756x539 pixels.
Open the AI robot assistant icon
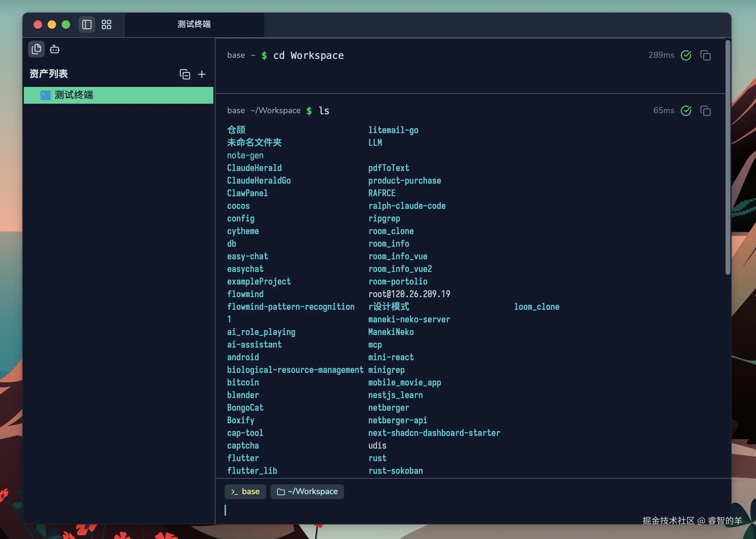pyautogui.click(x=55, y=49)
